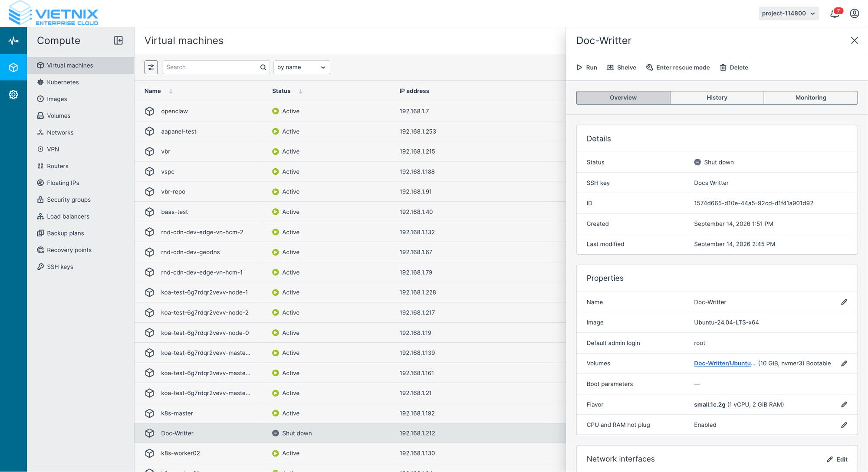Open Backup plans in sidebar
This screenshot has width=868, height=472.
pos(80,233)
